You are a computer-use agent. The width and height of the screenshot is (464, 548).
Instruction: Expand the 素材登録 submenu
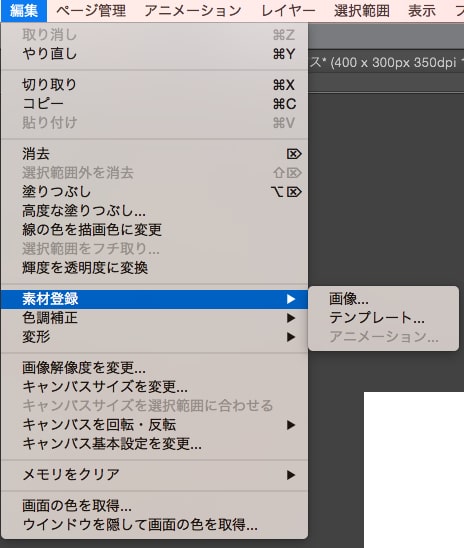154,299
